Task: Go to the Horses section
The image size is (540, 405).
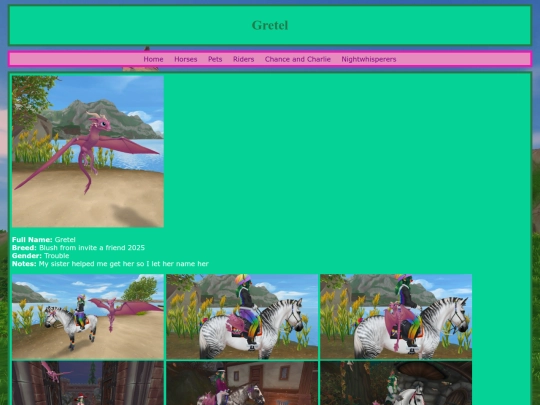Action: (186, 59)
